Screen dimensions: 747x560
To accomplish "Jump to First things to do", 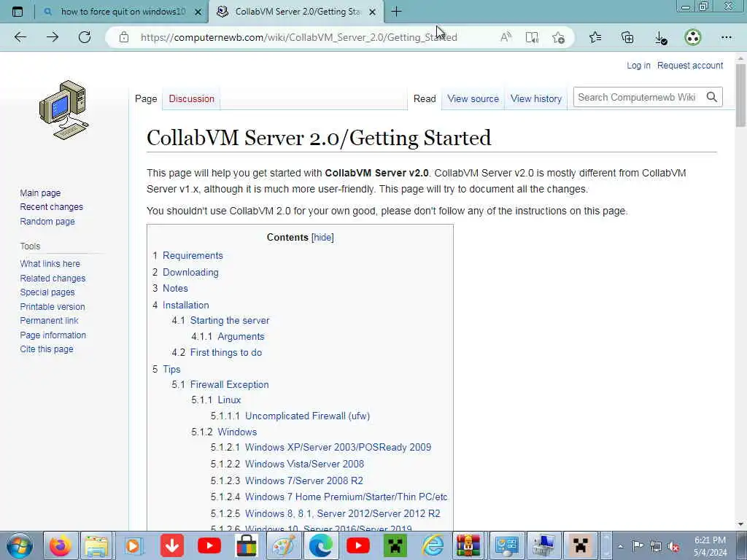I will click(x=226, y=352).
